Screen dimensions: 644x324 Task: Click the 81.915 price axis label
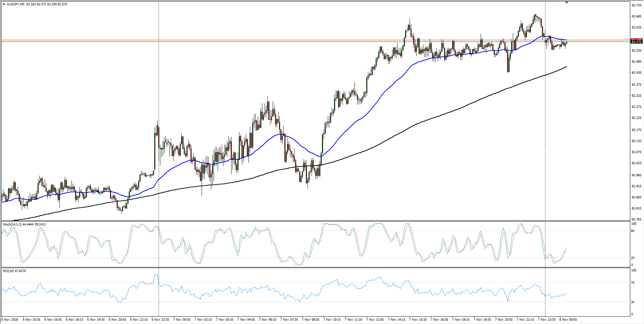click(636, 186)
